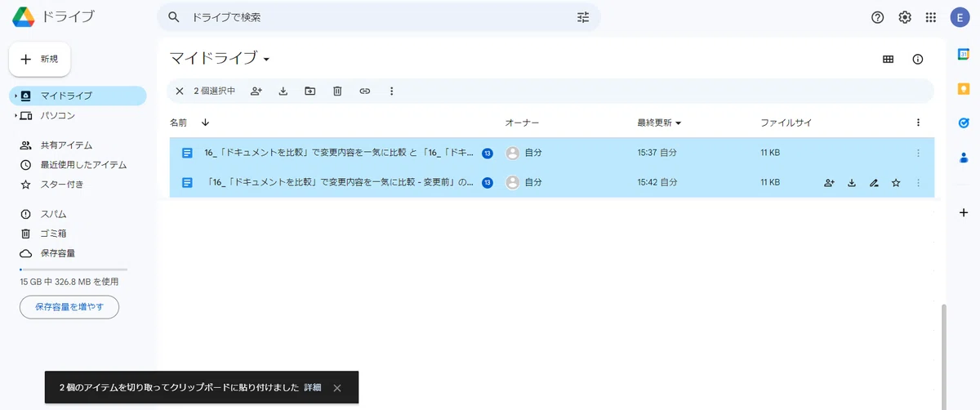This screenshot has width=980, height=410.
Task: Click 2 個選択中 label
Action: click(x=214, y=91)
